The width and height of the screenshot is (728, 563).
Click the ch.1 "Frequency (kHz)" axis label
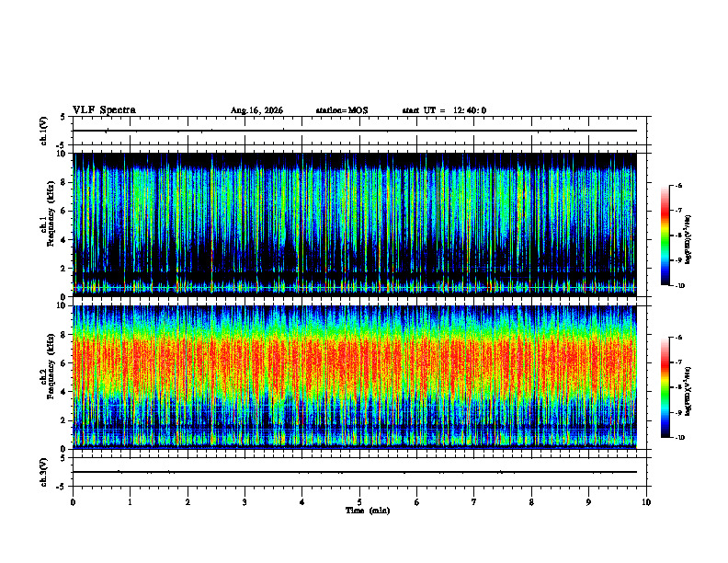[x=51, y=213]
